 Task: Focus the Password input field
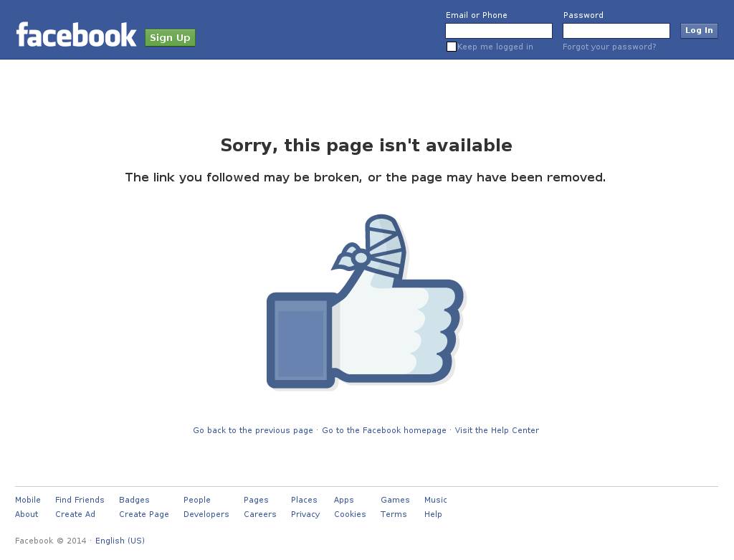(x=616, y=31)
